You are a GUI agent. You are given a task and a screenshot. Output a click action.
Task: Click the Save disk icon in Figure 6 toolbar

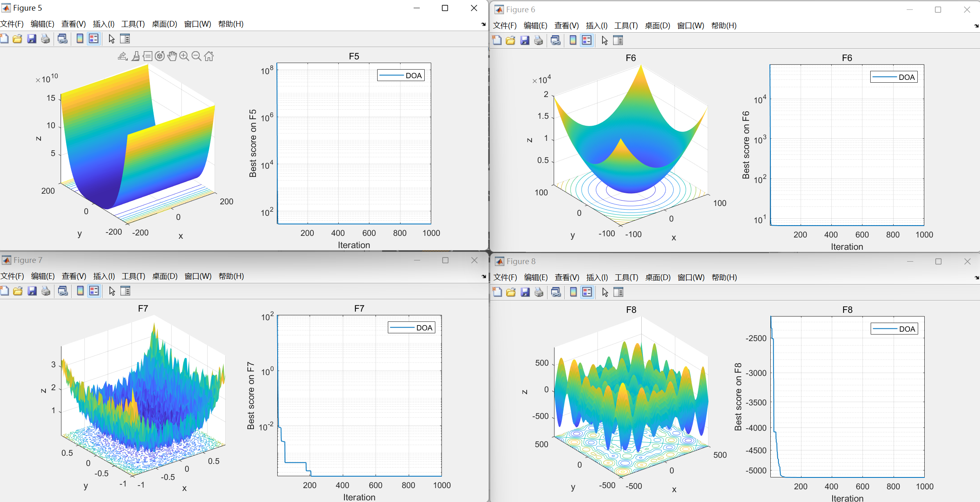pyautogui.click(x=525, y=40)
